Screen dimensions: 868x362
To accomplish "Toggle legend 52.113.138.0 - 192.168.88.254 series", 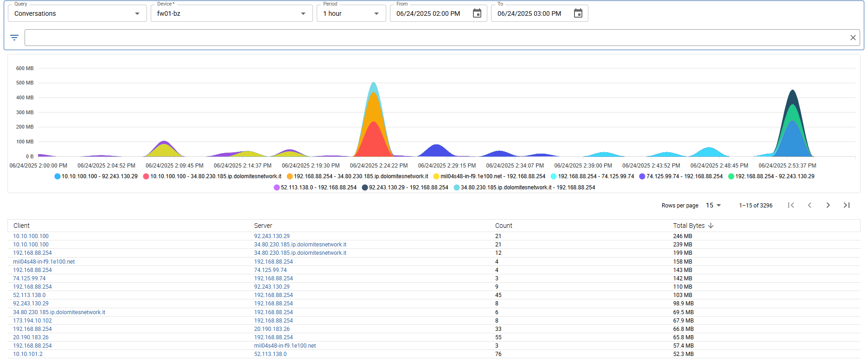I will 315,187.
